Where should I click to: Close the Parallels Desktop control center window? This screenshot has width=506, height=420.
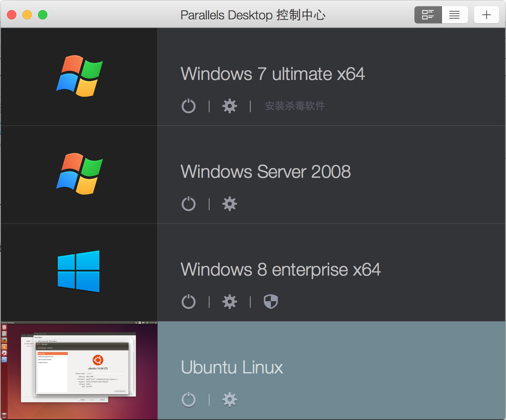click(x=12, y=15)
